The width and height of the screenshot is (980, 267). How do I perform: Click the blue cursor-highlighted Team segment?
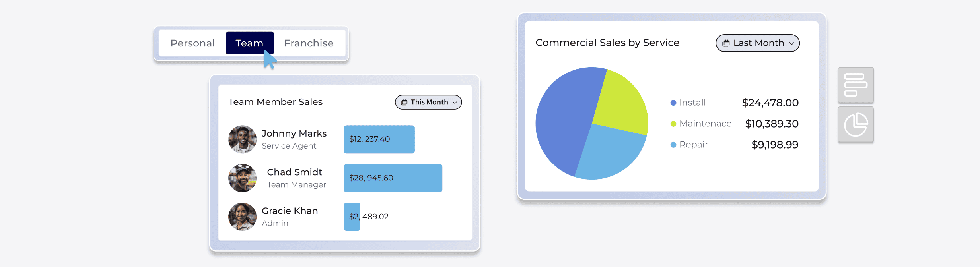click(250, 43)
